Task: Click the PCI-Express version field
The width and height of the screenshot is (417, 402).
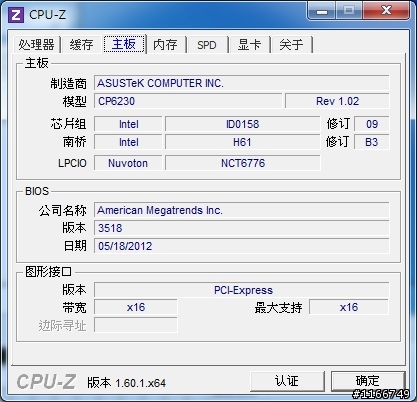Action: click(x=242, y=290)
